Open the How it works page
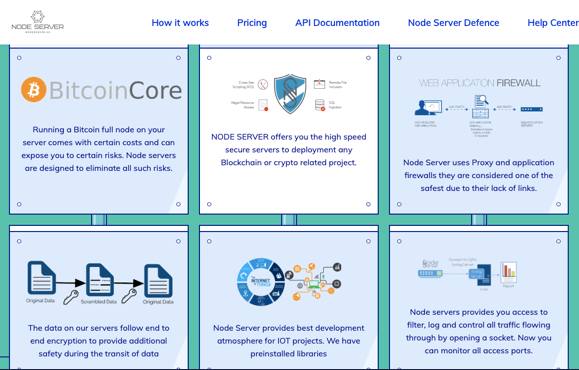 click(x=180, y=23)
